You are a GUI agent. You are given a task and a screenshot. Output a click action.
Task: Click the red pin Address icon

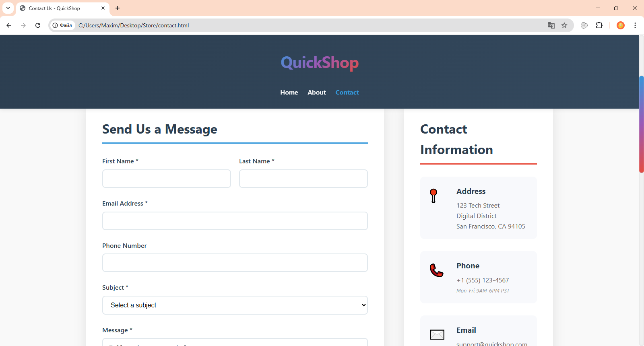(x=433, y=196)
